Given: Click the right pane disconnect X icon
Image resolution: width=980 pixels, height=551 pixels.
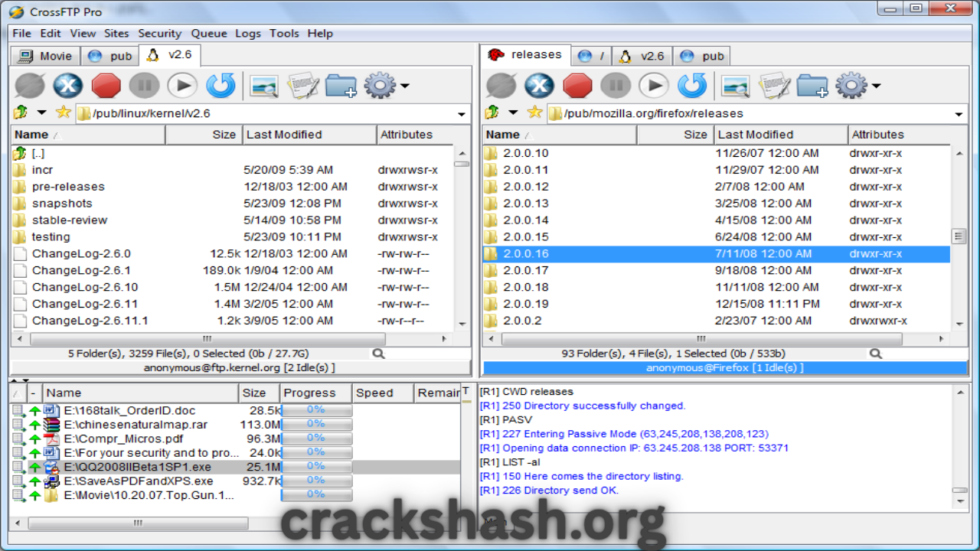Looking at the screenshot, I should point(539,86).
